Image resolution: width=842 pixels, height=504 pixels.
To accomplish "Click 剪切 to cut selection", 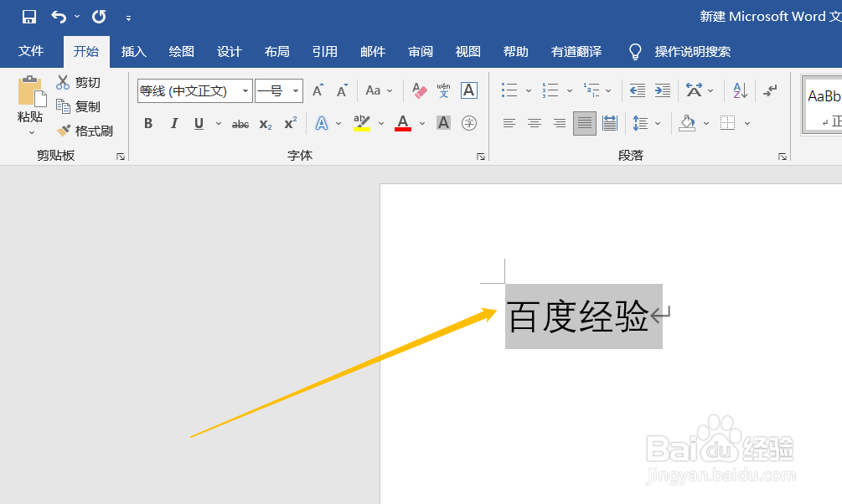I will (79, 82).
